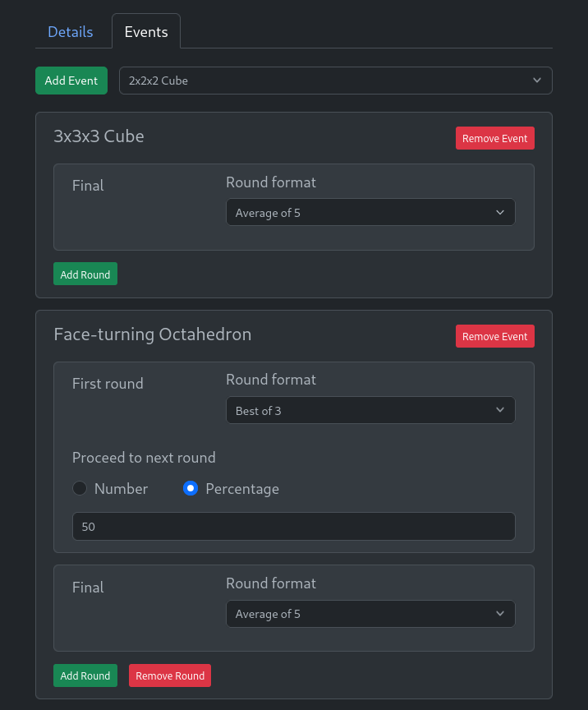Screen dimensions: 588x710
Task: Remove the Face-turning Octahedron event
Action: pyautogui.click(x=494, y=336)
